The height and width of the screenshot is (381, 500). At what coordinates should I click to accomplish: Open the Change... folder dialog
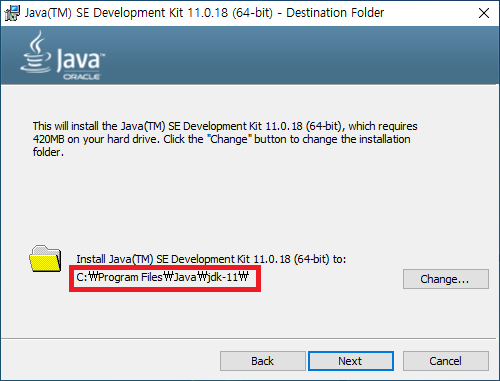click(446, 279)
